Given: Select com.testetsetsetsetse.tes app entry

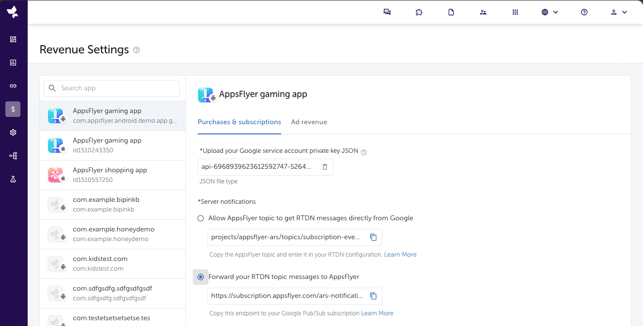Looking at the screenshot, I should click(x=113, y=317).
